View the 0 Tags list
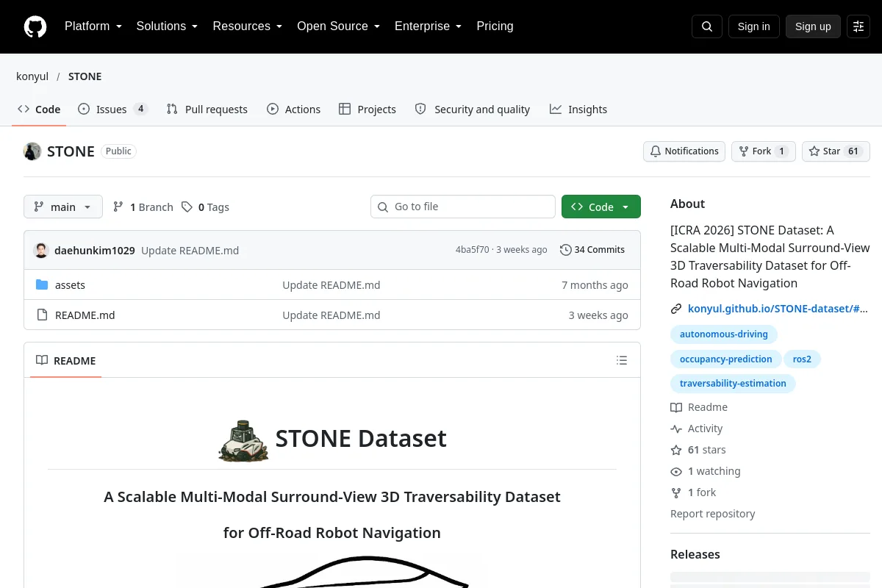 pyautogui.click(x=205, y=207)
